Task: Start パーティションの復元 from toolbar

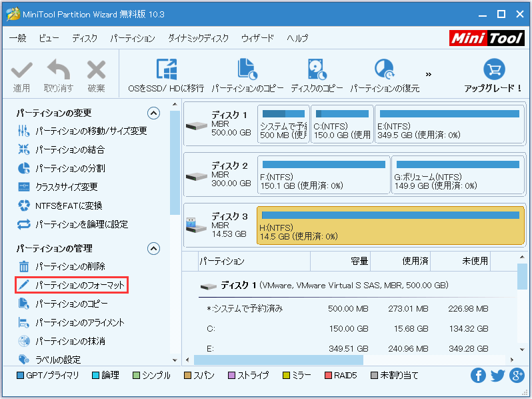Action: click(x=385, y=69)
